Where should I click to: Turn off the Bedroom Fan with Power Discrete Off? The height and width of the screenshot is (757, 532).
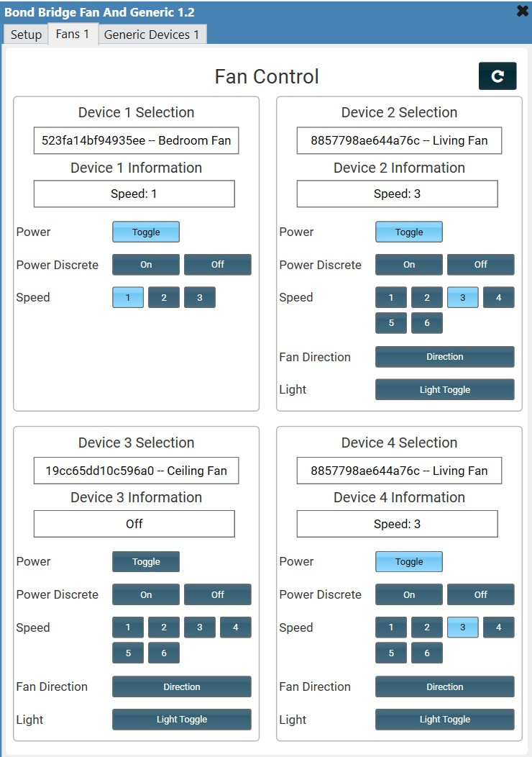(x=217, y=265)
